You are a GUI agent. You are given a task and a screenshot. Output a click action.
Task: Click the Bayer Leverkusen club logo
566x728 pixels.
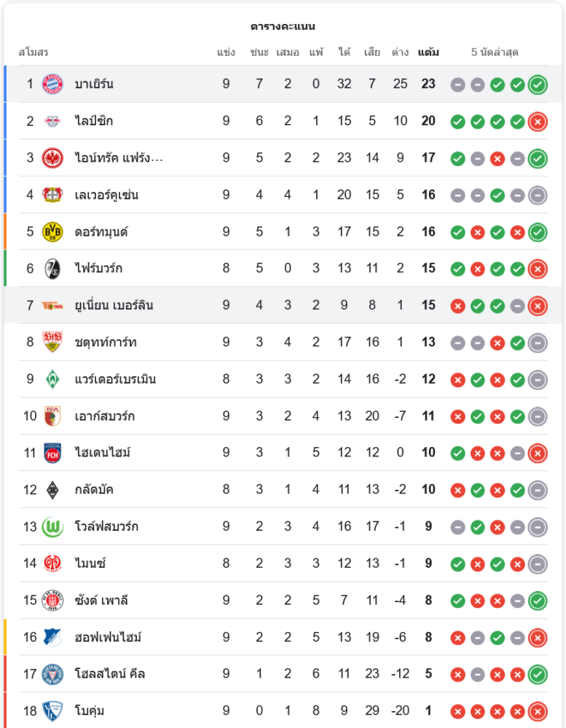[x=52, y=194]
